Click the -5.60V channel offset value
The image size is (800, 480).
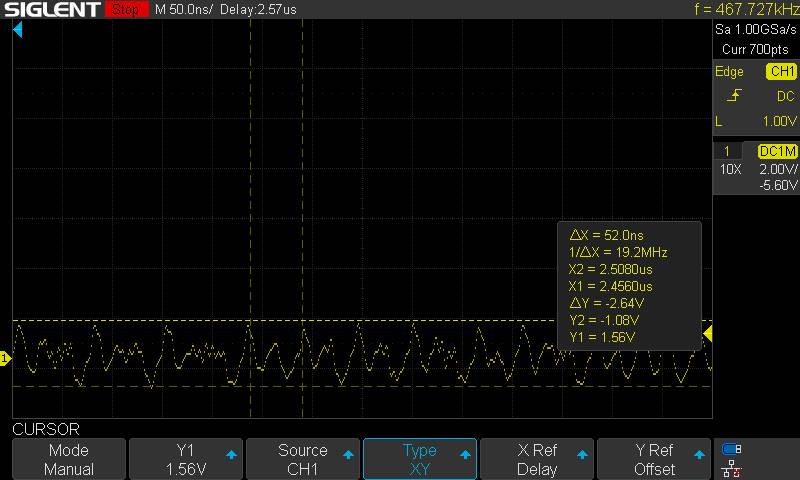point(778,185)
